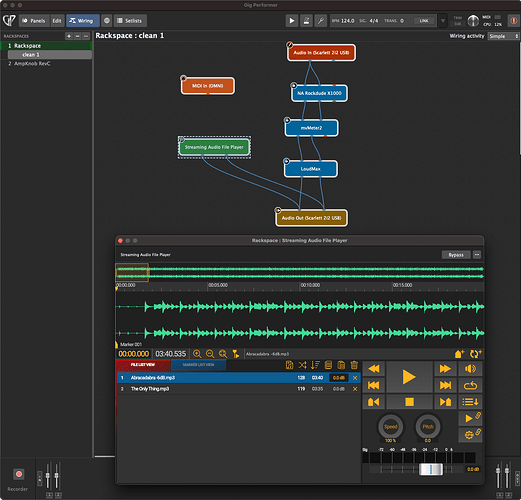
Task: Click the skip to next track icon
Action: click(x=445, y=385)
